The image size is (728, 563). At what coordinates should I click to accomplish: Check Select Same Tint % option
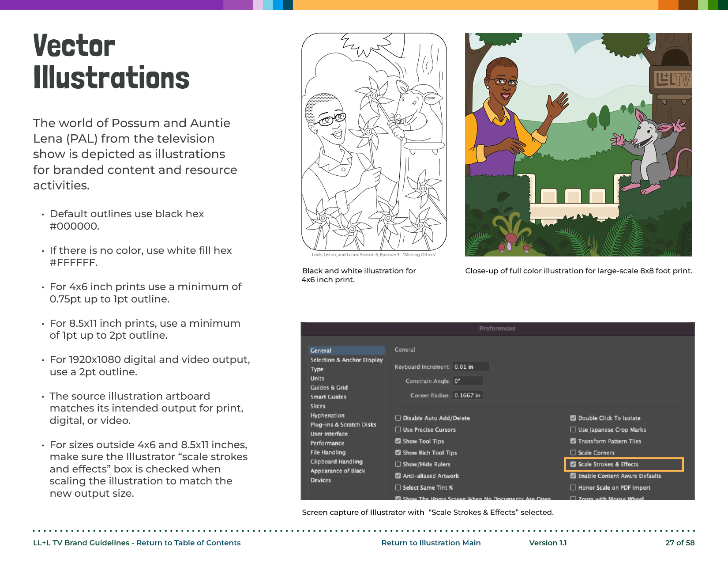click(398, 487)
